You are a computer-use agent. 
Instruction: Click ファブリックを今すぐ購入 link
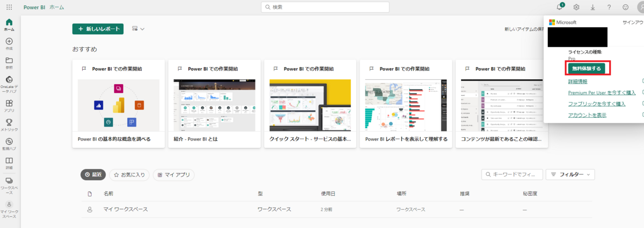click(597, 104)
